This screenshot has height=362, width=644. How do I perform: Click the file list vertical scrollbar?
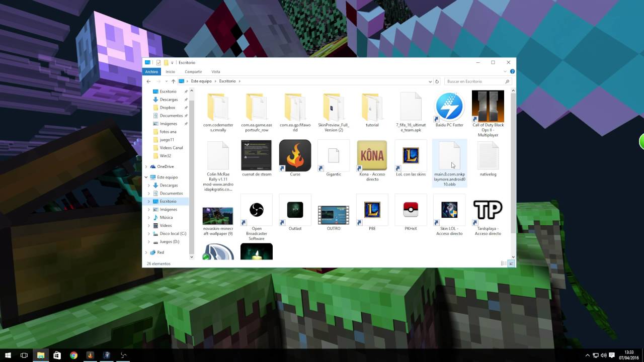(x=513, y=163)
